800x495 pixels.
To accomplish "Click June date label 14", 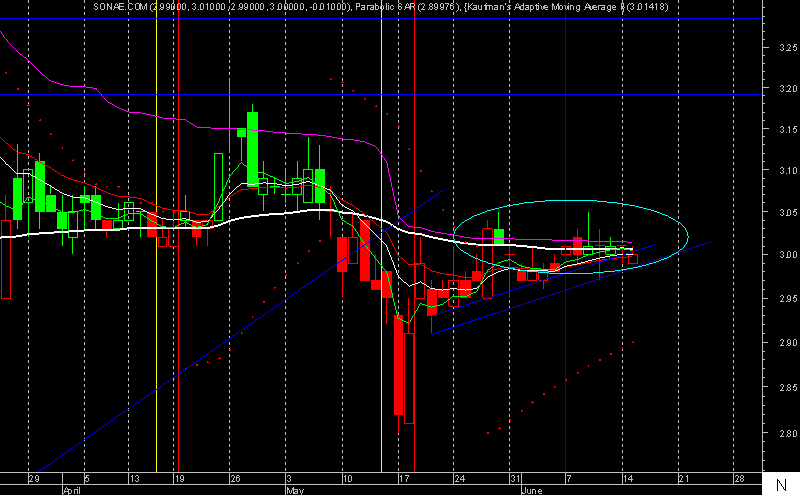I will (628, 479).
